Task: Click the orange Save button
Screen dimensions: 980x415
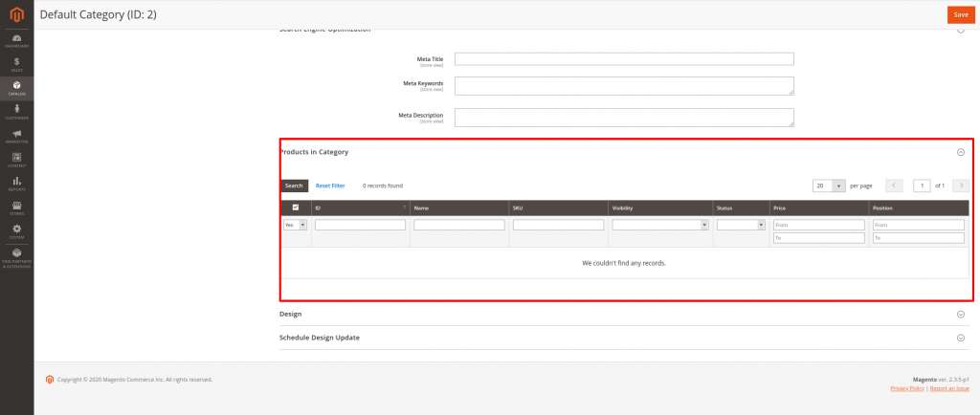Action: 960,14
